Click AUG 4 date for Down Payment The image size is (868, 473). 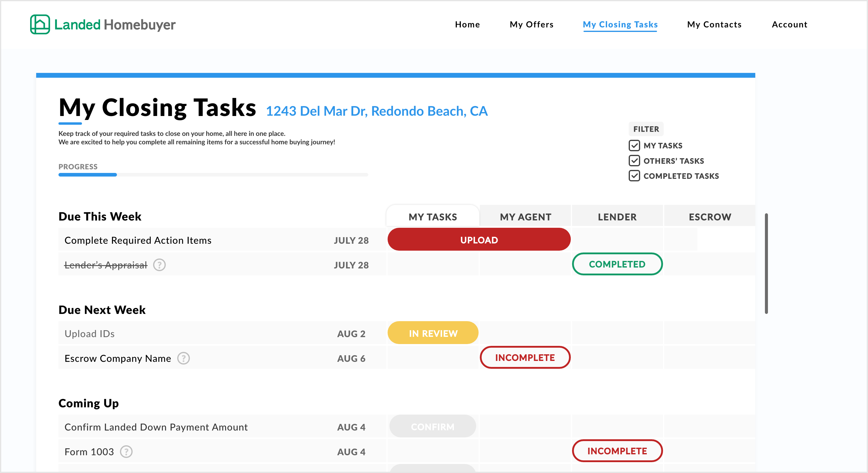[x=351, y=427]
